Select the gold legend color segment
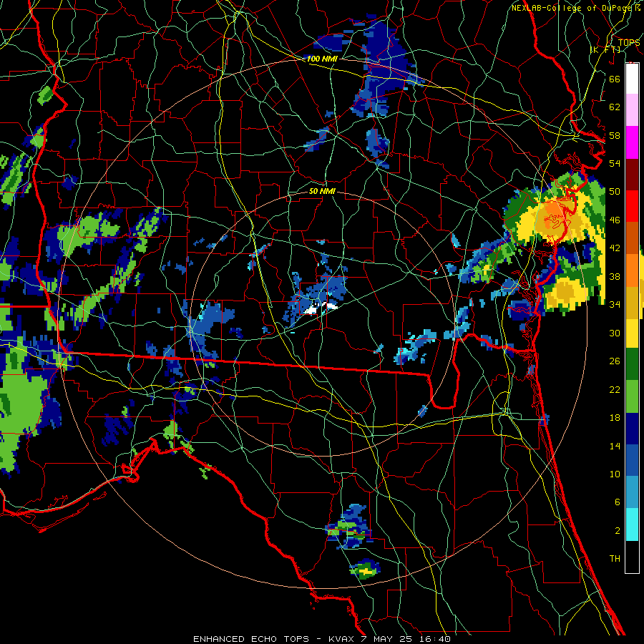The height and width of the screenshot is (644, 644). (632, 302)
